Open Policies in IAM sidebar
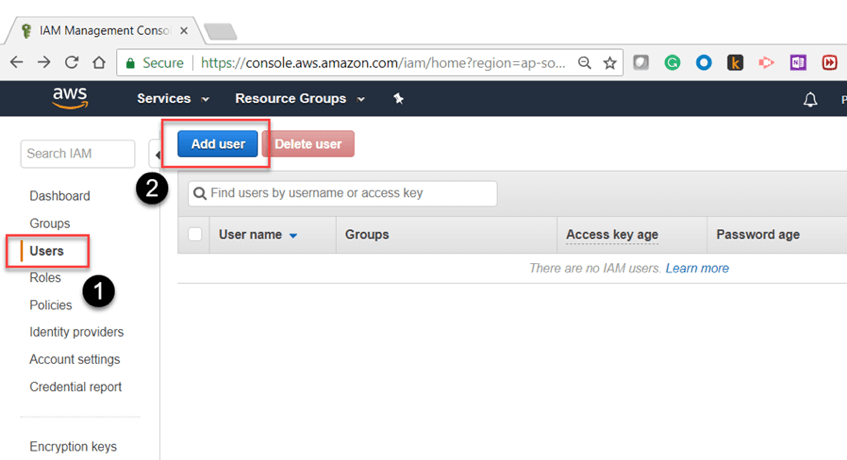The image size is (847, 460). [51, 305]
